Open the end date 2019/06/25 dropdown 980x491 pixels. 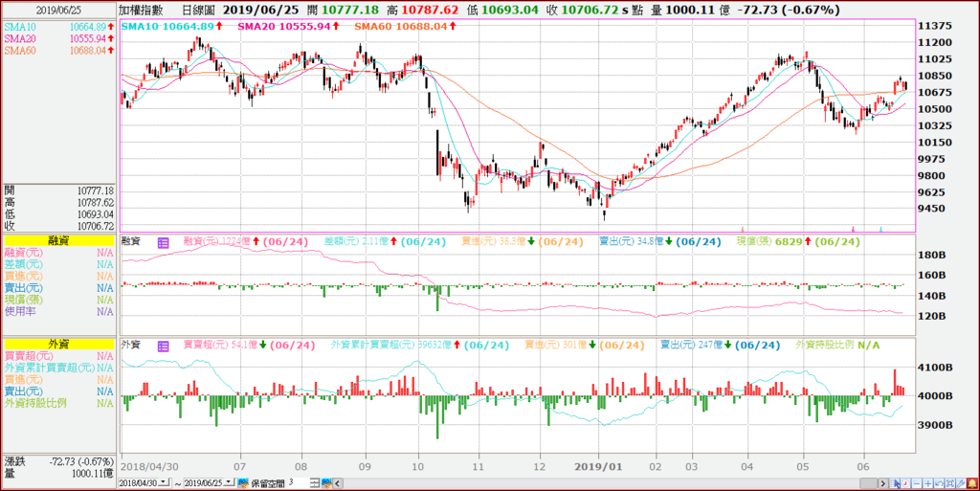click(x=229, y=482)
